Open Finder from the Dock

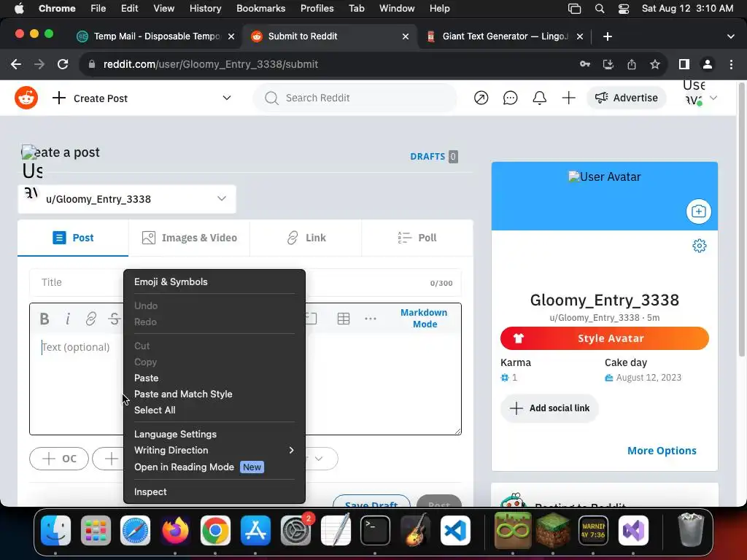55,530
